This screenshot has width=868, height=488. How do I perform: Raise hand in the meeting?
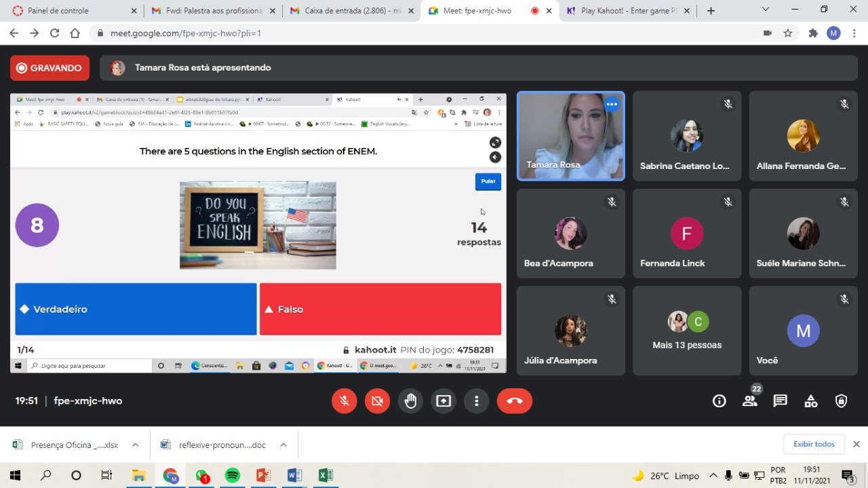point(410,401)
